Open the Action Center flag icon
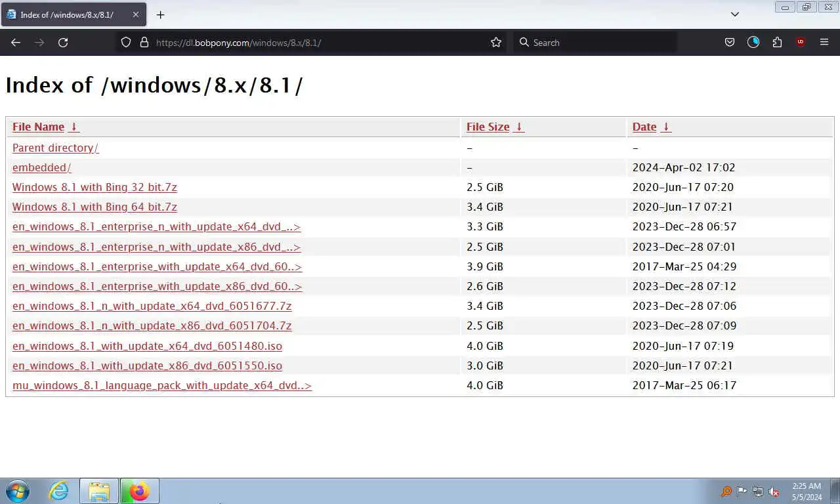 click(x=742, y=491)
